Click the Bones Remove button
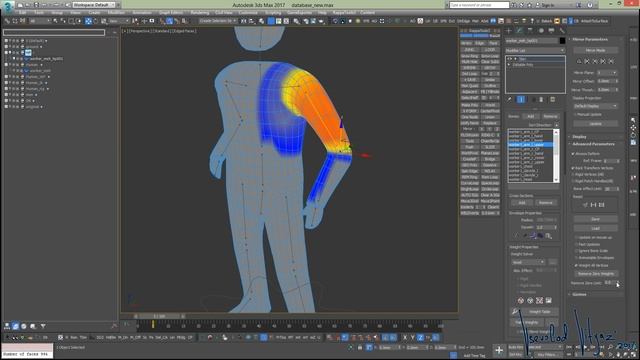The height and width of the screenshot is (360, 640). pos(550,116)
